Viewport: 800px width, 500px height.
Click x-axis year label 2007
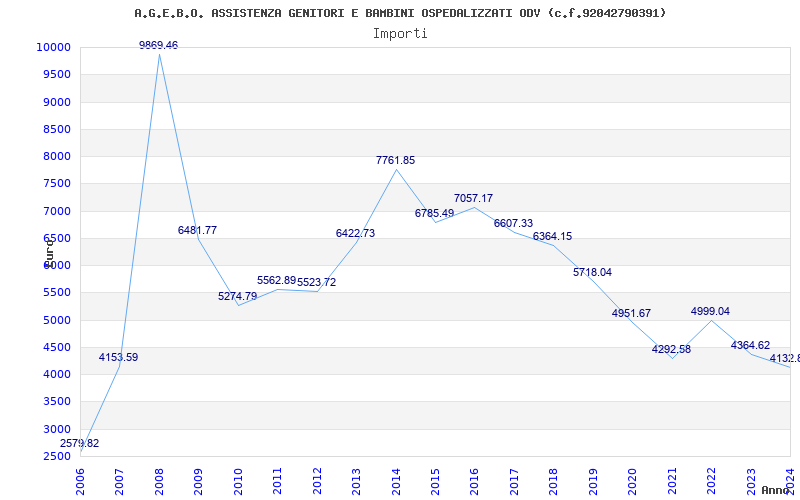(x=119, y=482)
